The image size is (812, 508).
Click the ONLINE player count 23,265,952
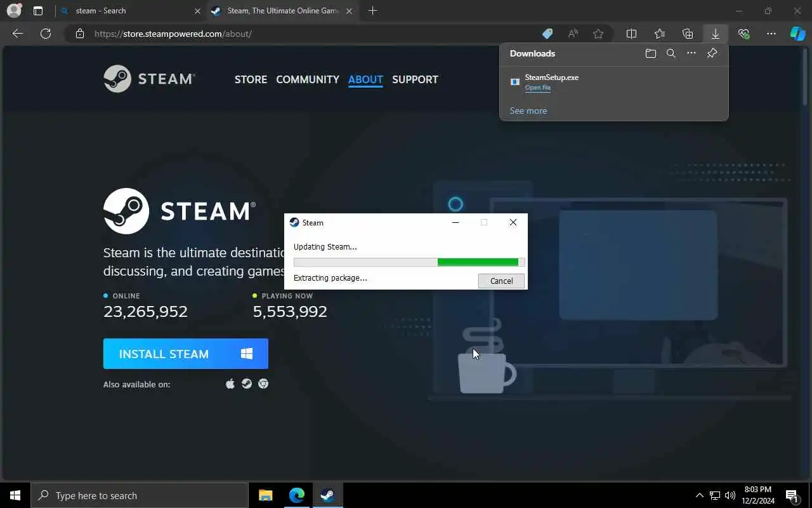[145, 312]
